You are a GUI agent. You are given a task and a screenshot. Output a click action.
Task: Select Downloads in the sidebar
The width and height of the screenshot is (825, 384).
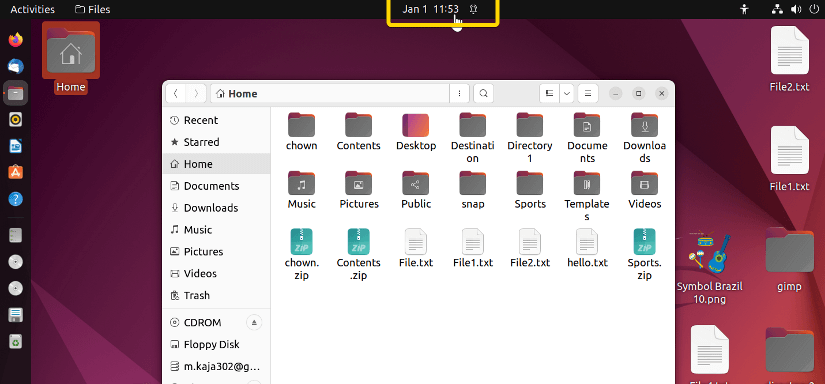[x=217, y=208]
